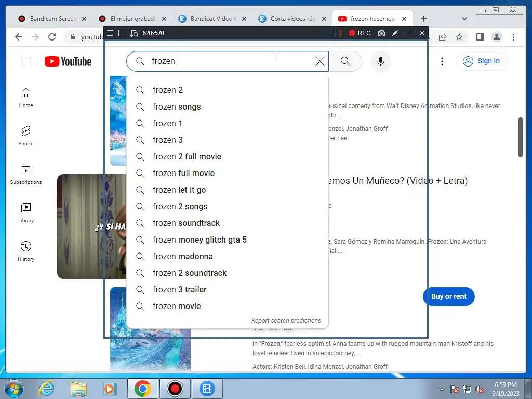The image size is (532, 399).
Task: Choose suggestion 'frozen soundtrack'
Action: coord(228,223)
